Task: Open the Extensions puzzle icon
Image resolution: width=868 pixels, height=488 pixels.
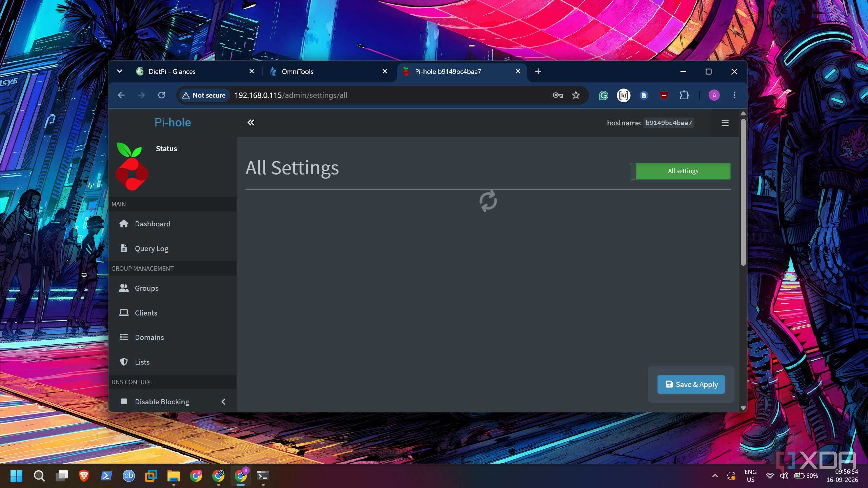Action: pos(684,95)
